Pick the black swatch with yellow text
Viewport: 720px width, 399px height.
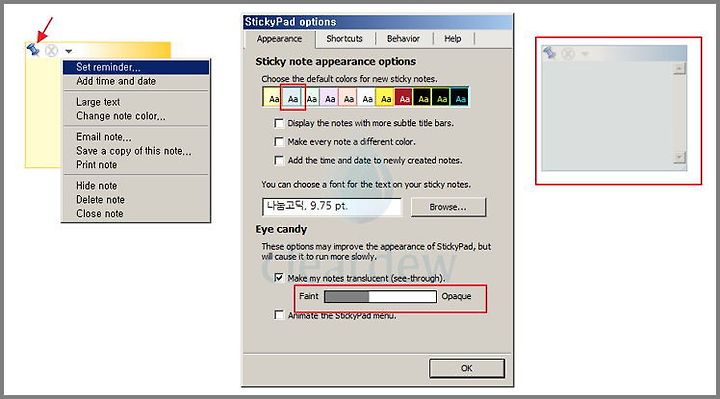pos(422,97)
